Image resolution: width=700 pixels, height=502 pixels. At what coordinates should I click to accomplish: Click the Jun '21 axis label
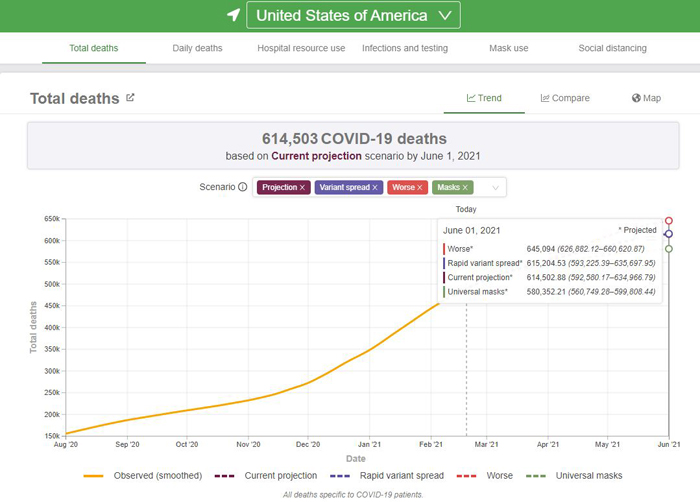(x=669, y=444)
